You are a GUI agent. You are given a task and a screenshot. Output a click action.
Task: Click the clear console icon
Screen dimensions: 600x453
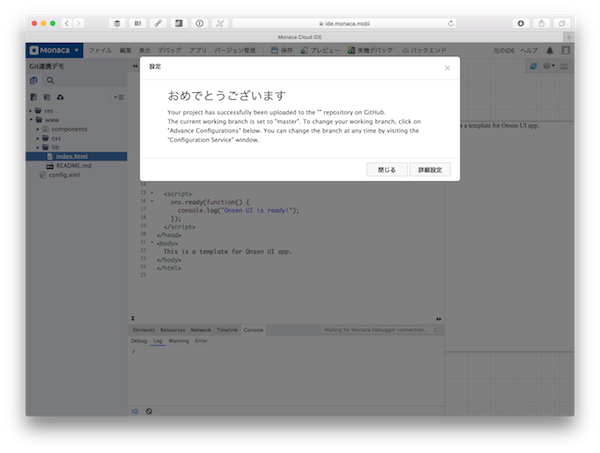coord(149,411)
